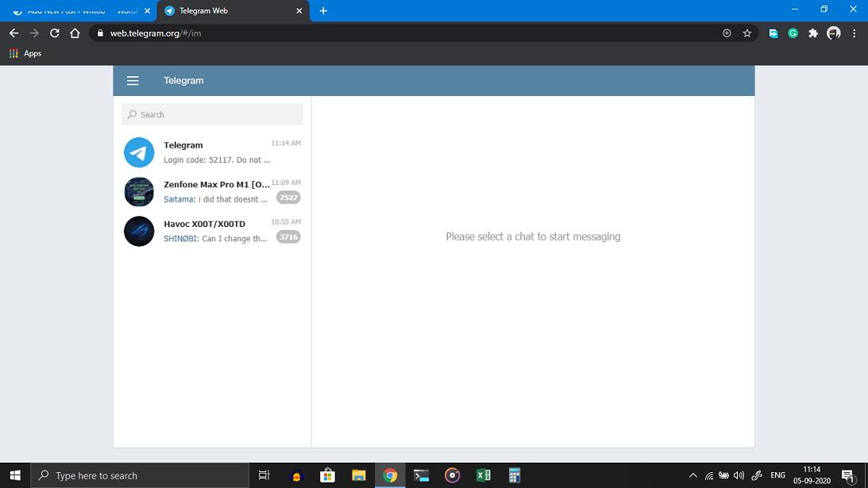The height and width of the screenshot is (488, 868).
Task: Show hidden system tray icons
Action: pyautogui.click(x=693, y=475)
